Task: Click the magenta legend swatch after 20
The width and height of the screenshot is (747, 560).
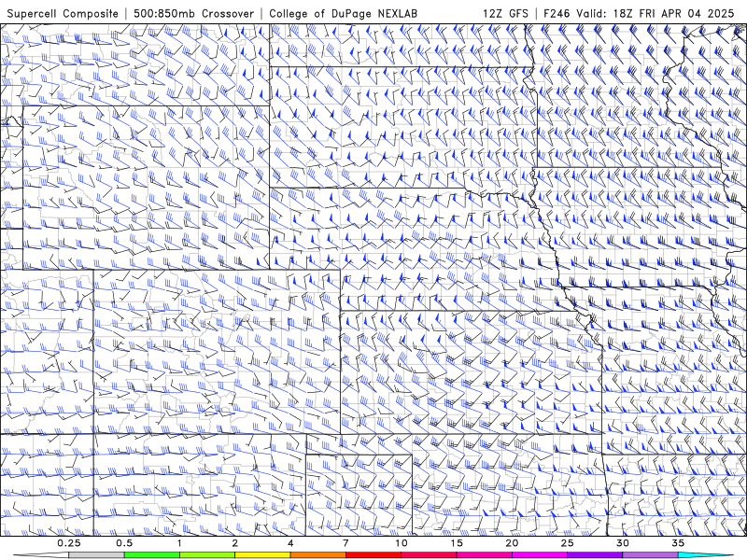Action: [x=540, y=555]
